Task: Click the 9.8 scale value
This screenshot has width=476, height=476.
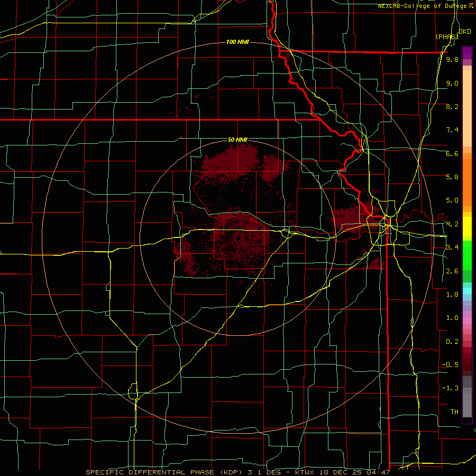Action: tap(452, 60)
